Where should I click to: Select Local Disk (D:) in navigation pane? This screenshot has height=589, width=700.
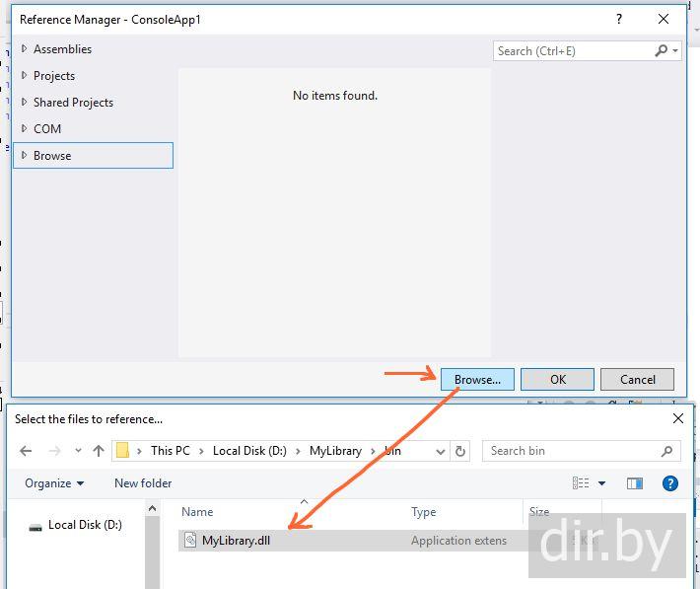(x=76, y=525)
